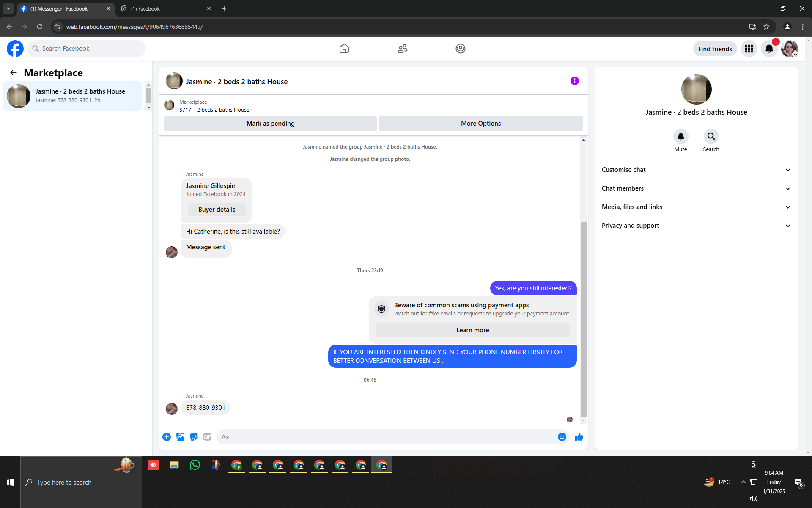Click the conversation header avatar

pyautogui.click(x=174, y=81)
